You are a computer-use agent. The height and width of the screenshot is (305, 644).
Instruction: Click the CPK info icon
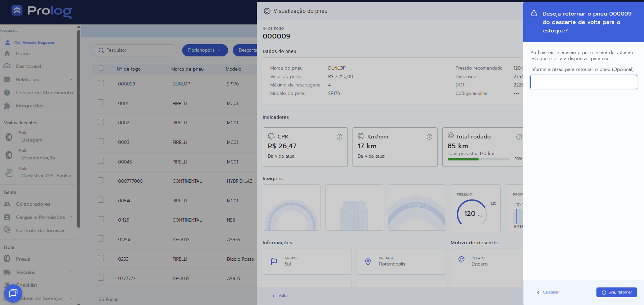pyautogui.click(x=339, y=137)
